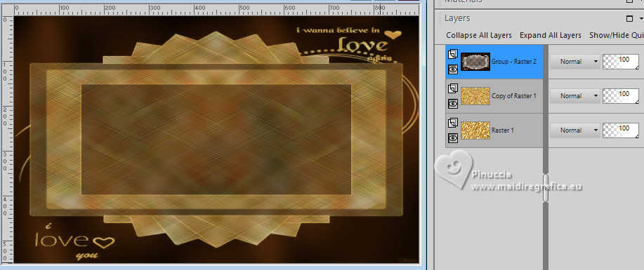This screenshot has width=644, height=270.
Task: Select the Raster 1 layer thumbnail
Action: tap(475, 130)
